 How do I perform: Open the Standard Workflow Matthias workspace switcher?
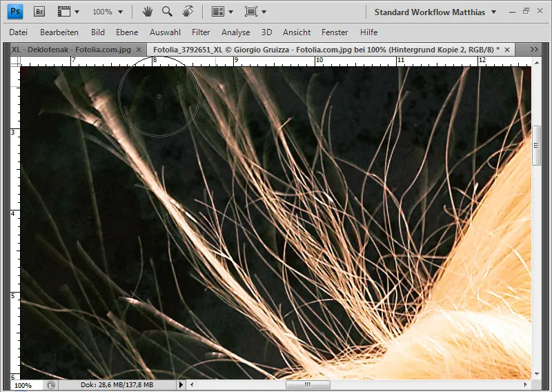435,12
